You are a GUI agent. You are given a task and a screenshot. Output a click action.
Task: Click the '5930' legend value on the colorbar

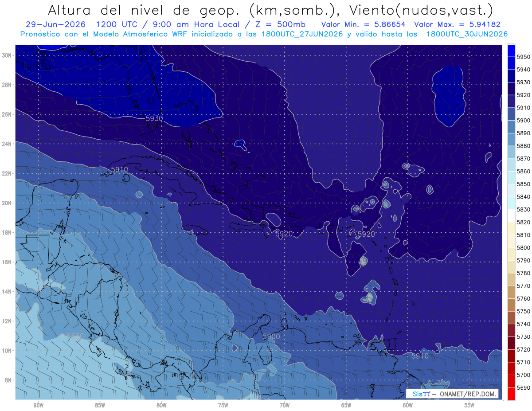[524, 82]
